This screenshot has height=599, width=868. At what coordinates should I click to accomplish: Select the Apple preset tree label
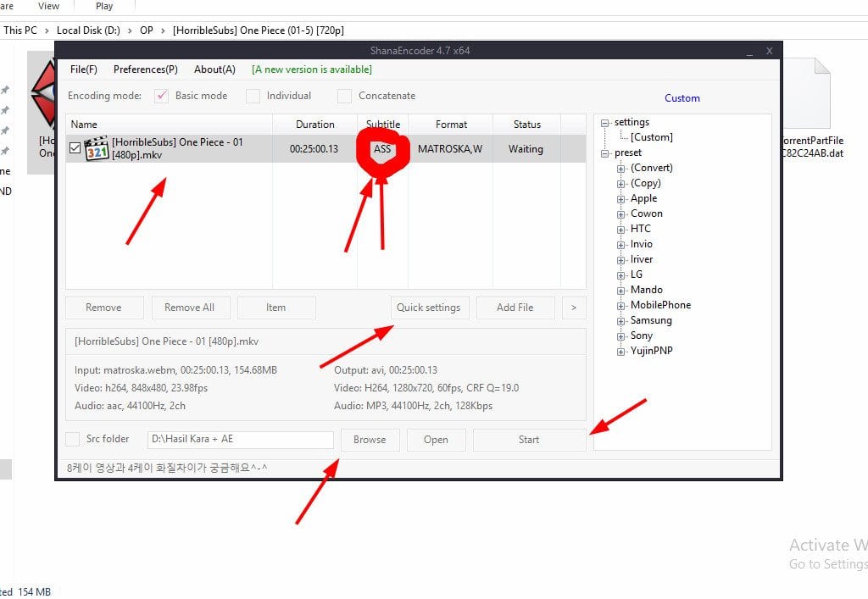(644, 198)
